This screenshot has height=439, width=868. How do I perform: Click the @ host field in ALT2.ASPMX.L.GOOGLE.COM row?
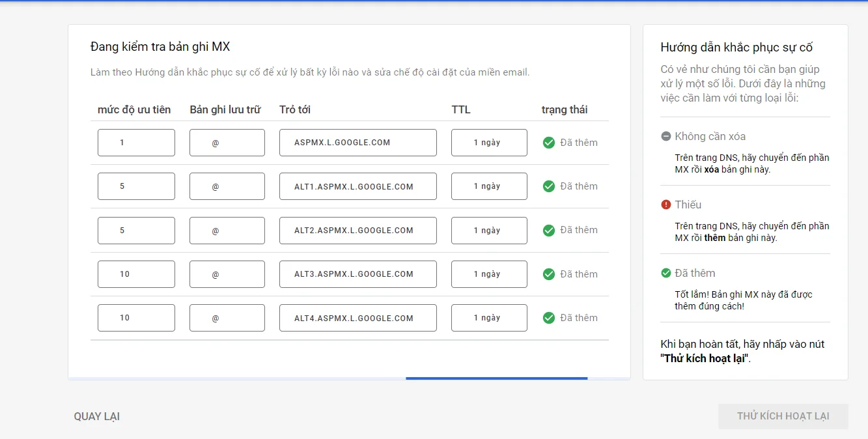pos(227,230)
